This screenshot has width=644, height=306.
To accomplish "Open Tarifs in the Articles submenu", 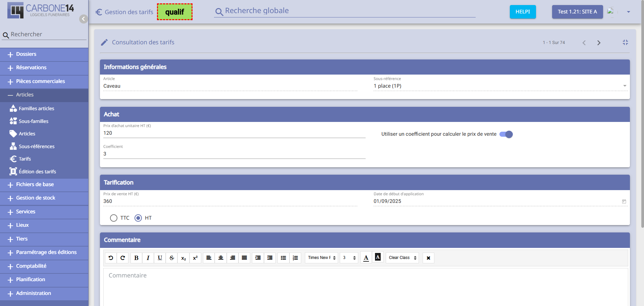I will pyautogui.click(x=25, y=159).
